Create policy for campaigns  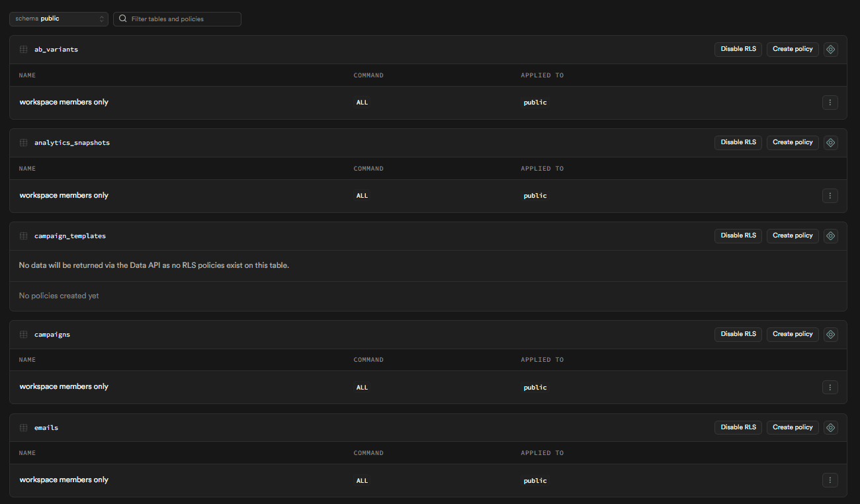coord(793,334)
